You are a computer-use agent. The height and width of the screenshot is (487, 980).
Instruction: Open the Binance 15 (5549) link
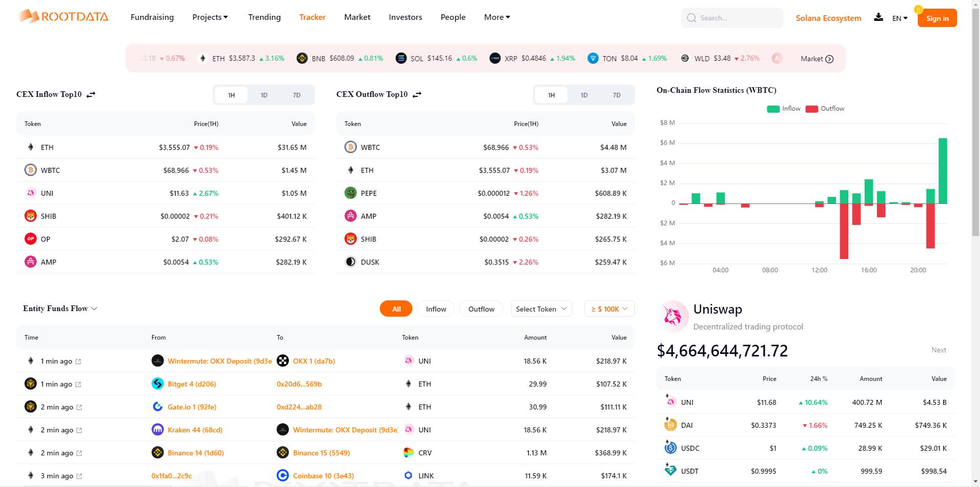[x=322, y=452]
